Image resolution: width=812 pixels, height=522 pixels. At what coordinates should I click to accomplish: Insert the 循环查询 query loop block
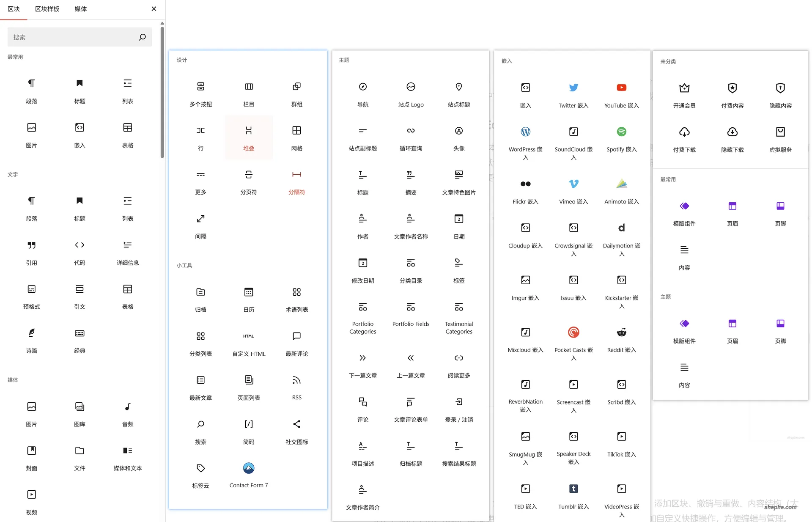[411, 131]
